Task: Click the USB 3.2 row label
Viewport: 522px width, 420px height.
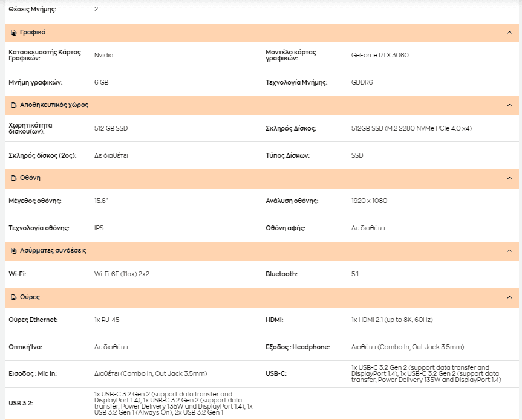Action: point(21,403)
